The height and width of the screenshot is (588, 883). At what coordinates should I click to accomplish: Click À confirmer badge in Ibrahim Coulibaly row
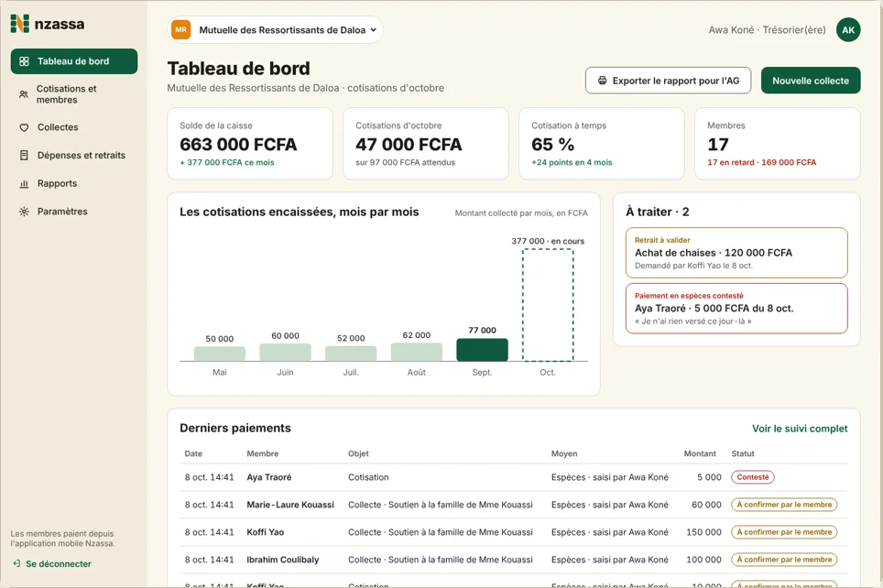click(x=784, y=560)
